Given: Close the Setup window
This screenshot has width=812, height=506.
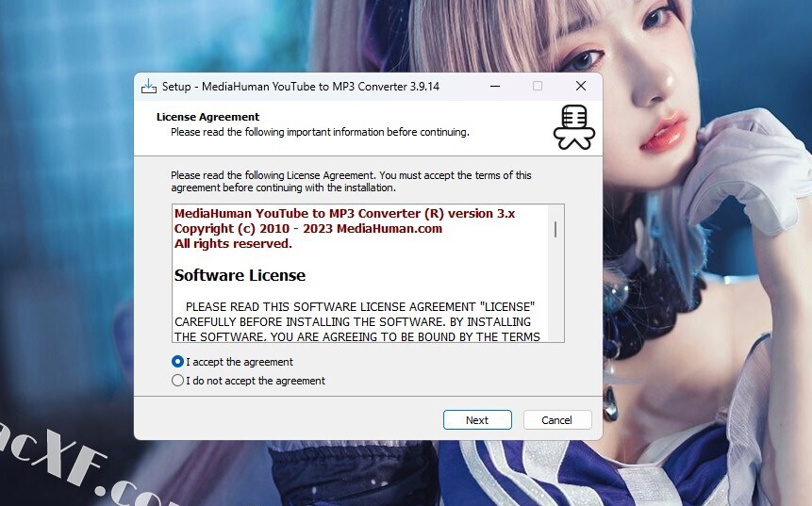Looking at the screenshot, I should tap(581, 86).
